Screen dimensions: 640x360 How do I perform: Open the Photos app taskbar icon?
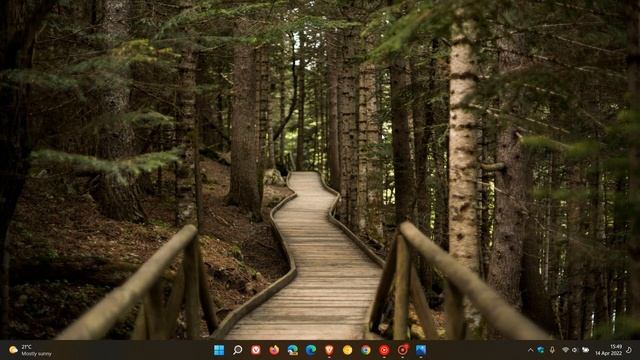(x=421, y=350)
